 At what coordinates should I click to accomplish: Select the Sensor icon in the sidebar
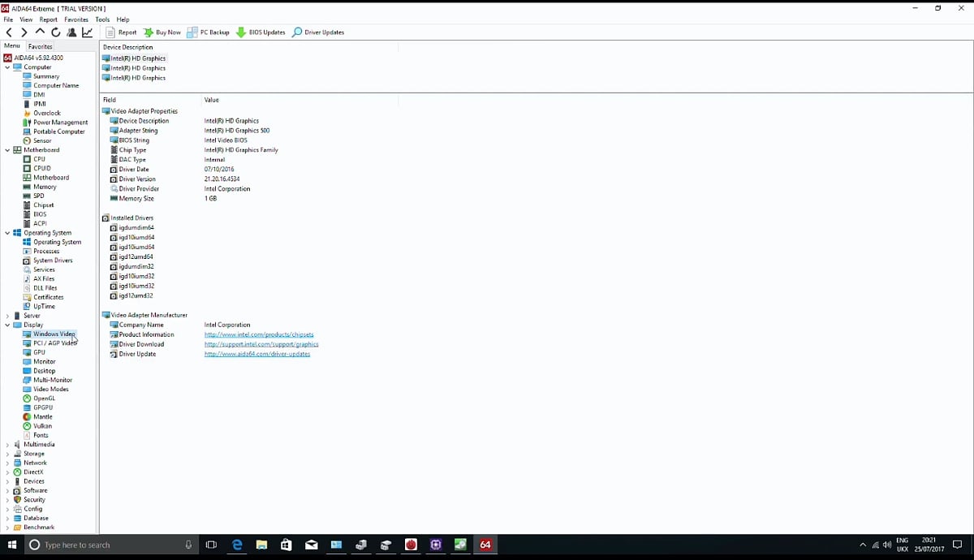click(27, 140)
